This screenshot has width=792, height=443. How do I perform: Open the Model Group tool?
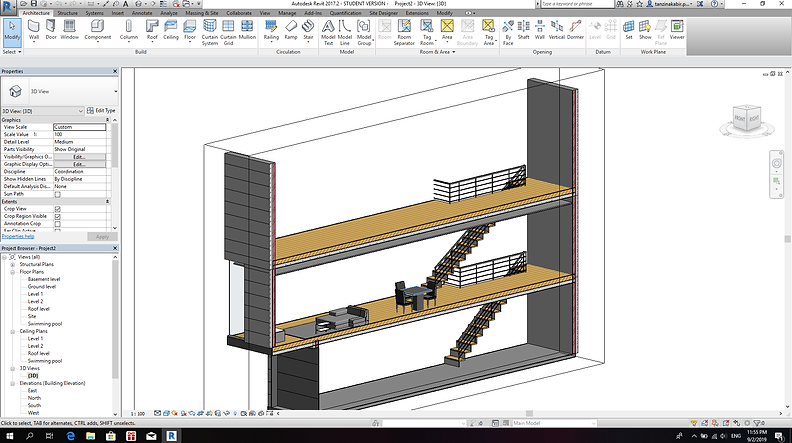(364, 32)
